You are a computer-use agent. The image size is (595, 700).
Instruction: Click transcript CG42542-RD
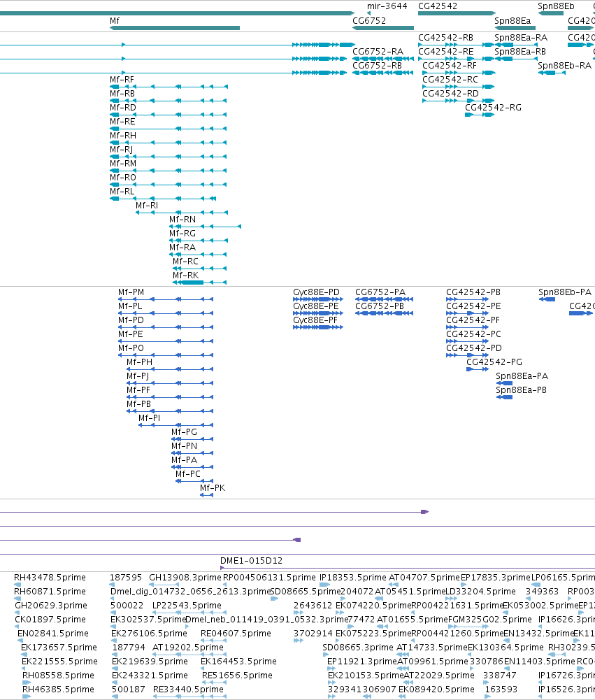450,93
